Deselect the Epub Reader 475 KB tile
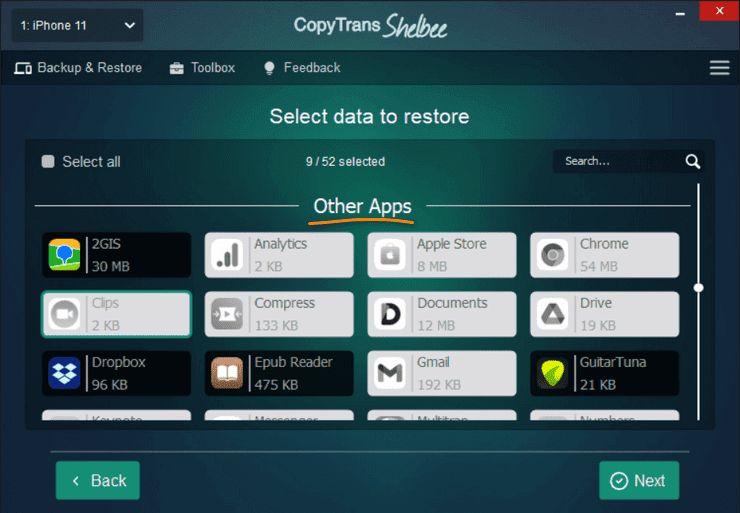This screenshot has width=740, height=513. (x=279, y=373)
